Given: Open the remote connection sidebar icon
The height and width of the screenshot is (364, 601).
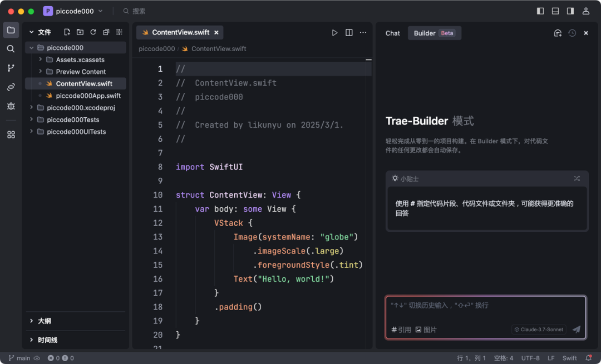Looking at the screenshot, I should [11, 87].
